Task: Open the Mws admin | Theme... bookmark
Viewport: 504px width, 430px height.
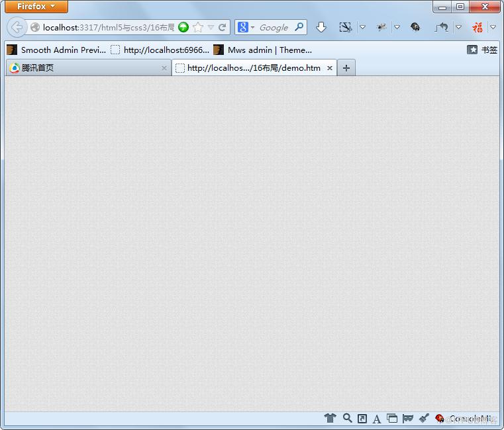Action: (263, 50)
